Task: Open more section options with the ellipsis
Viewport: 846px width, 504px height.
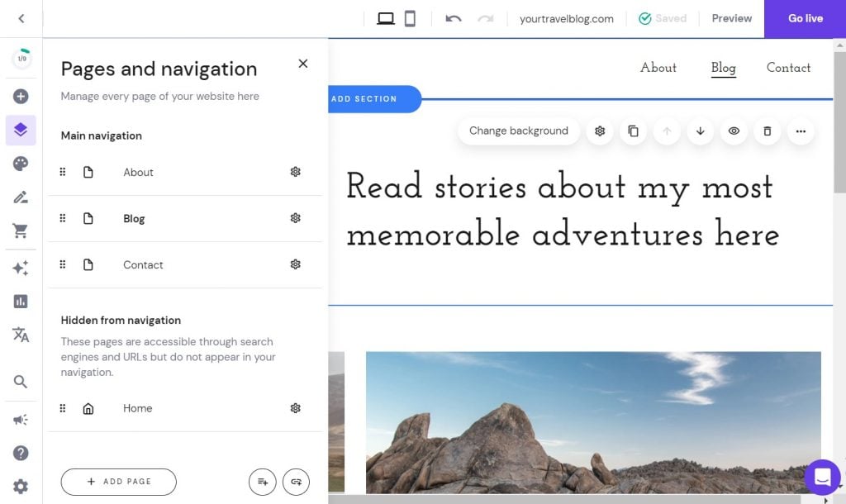Action: coord(800,131)
